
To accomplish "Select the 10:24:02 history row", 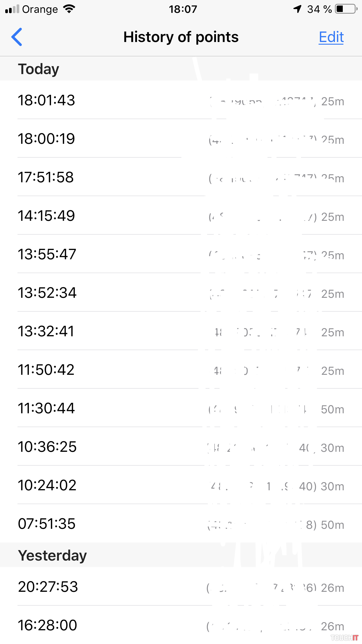I will coord(181,485).
